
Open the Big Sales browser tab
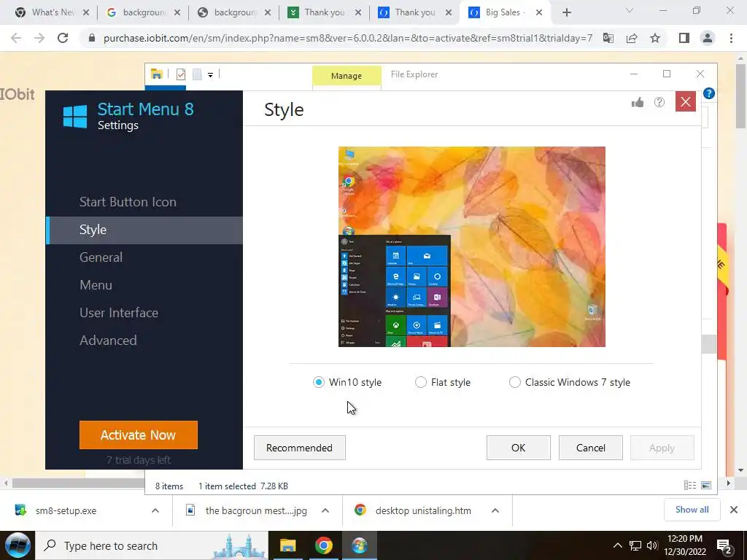[x=506, y=12]
